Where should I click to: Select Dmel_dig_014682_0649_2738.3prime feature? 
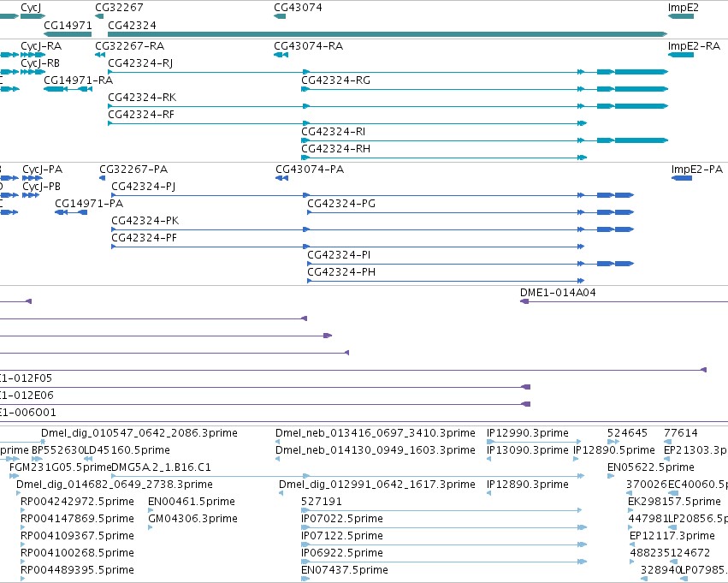pyautogui.click(x=115, y=485)
